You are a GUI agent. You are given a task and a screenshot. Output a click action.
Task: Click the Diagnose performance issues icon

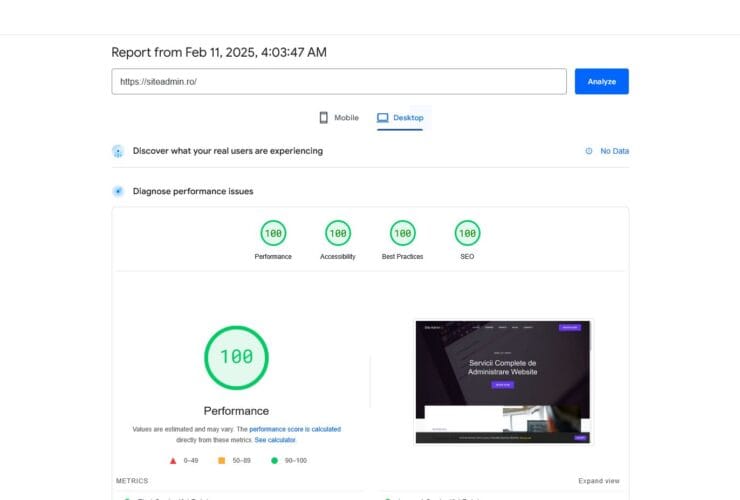(118, 191)
